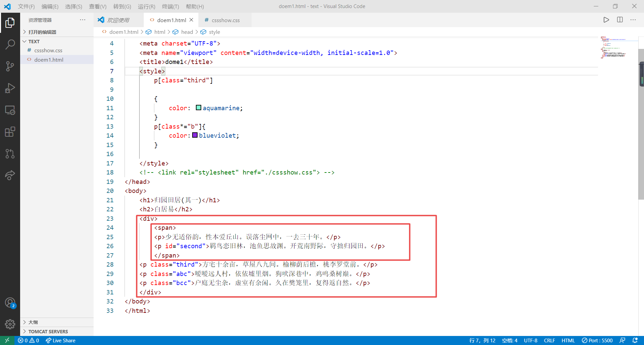Open the 转到(G) menu

click(x=122, y=6)
